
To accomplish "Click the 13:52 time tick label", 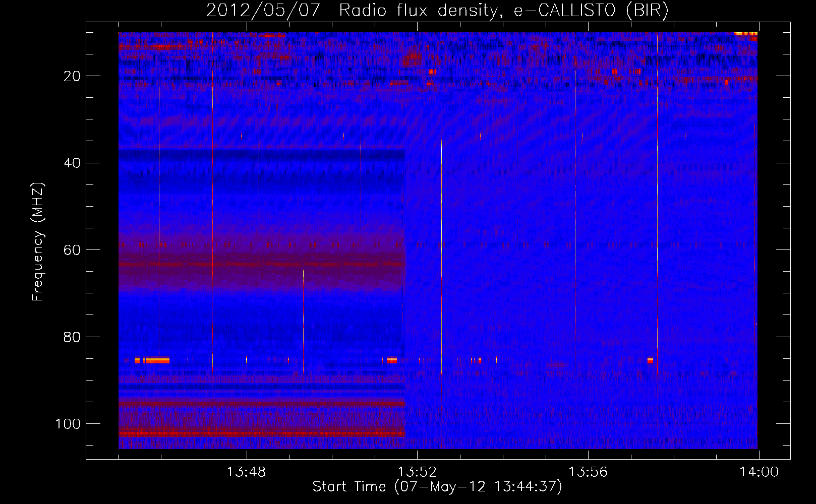I will point(417,472).
